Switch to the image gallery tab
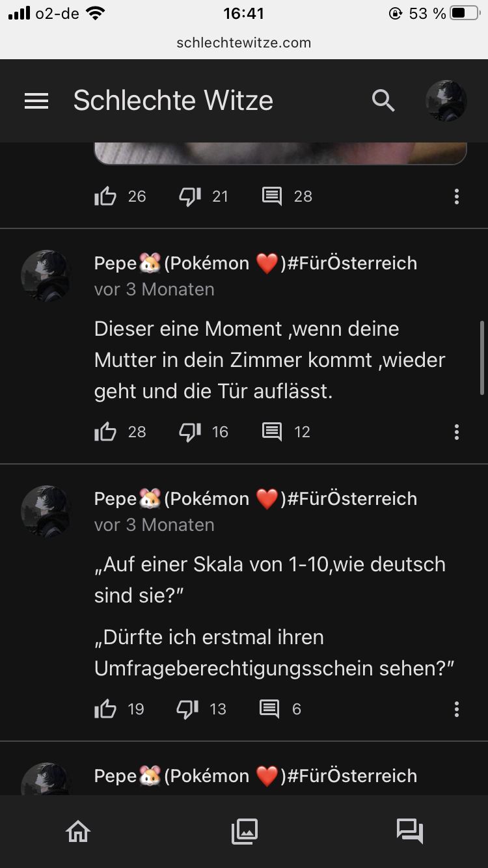 (245, 831)
